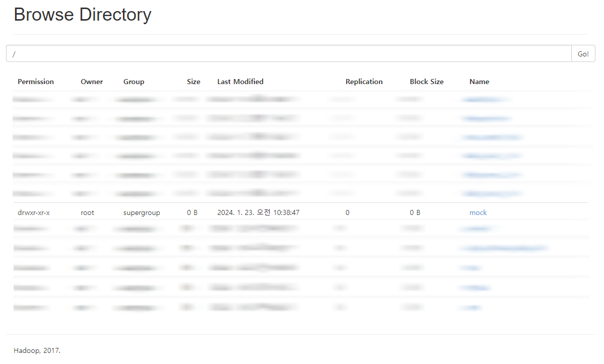Image resolution: width=604 pixels, height=364 pixels.
Task: Click the Go! button
Action: point(583,54)
